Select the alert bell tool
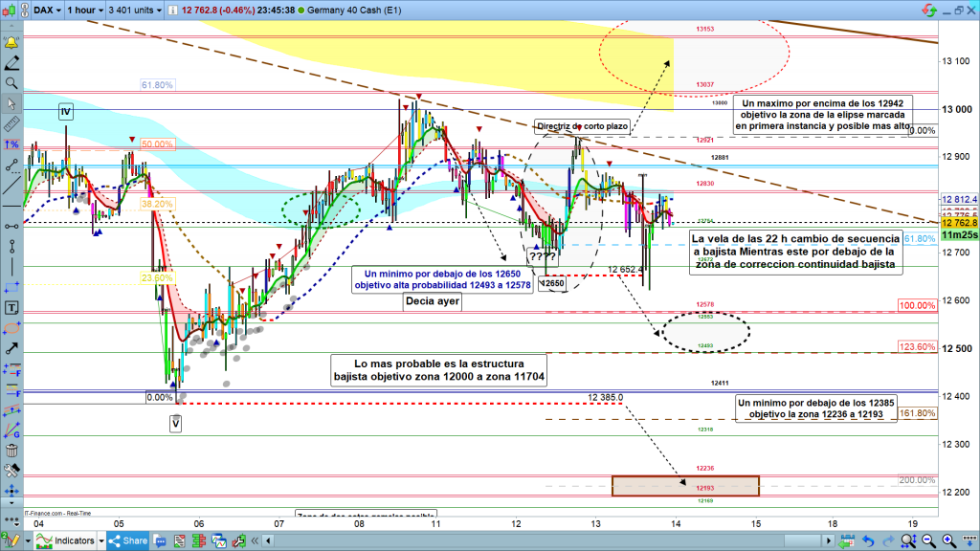980x551 pixels. [x=11, y=42]
